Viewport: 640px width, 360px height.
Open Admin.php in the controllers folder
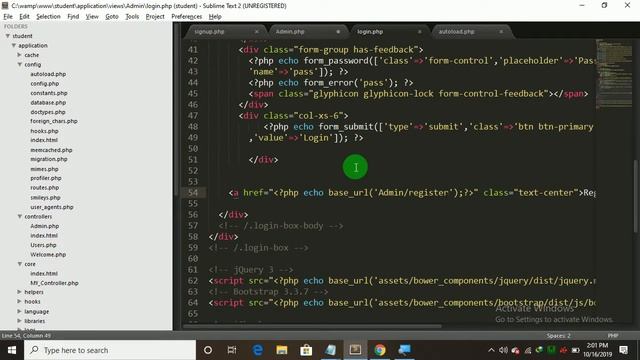[44, 226]
